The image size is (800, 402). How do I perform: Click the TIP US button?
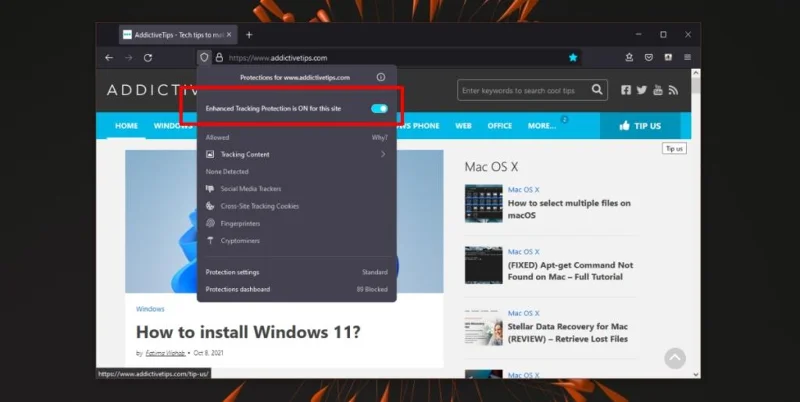(x=640, y=125)
